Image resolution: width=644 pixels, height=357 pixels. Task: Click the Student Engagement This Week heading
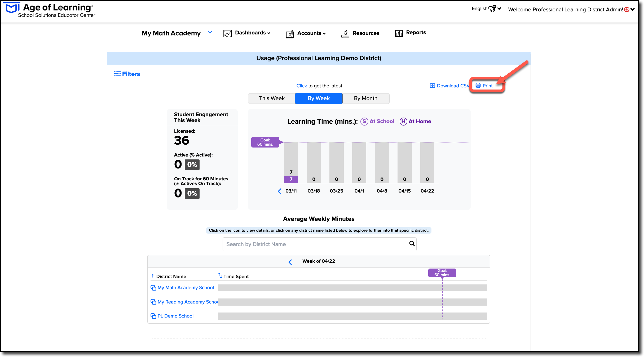pos(201,117)
